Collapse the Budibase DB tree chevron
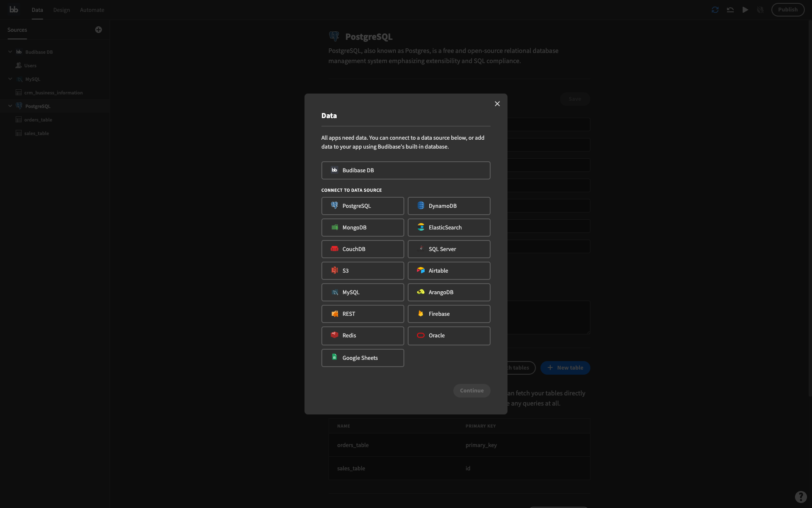The height and width of the screenshot is (508, 812). tap(10, 52)
